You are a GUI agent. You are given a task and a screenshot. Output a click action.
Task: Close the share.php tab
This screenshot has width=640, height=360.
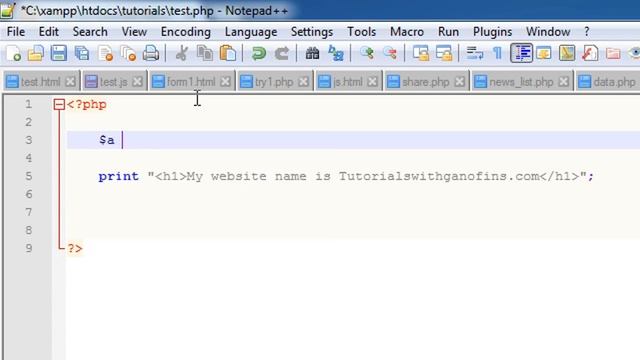coord(460,82)
